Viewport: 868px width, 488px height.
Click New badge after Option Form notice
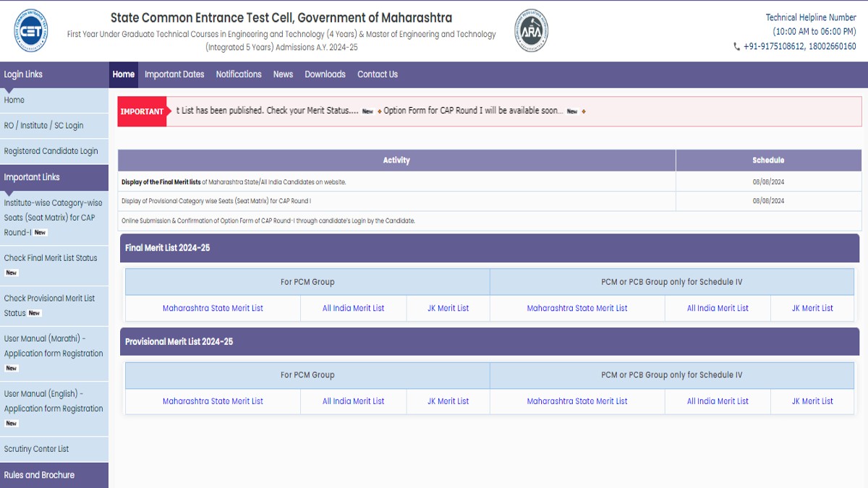[572, 111]
